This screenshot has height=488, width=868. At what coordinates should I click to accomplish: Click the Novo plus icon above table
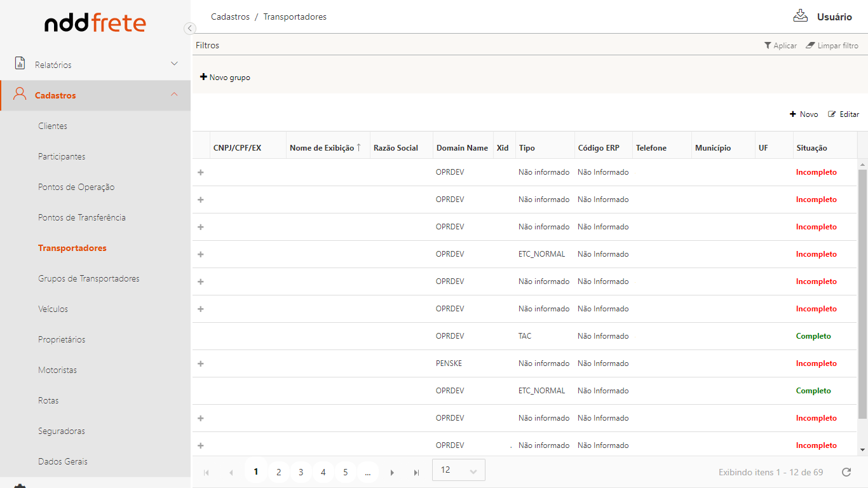pyautogui.click(x=793, y=114)
